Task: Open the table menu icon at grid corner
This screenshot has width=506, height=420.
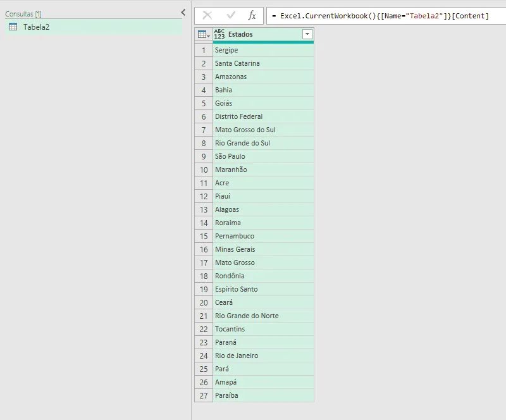Action: [x=203, y=34]
